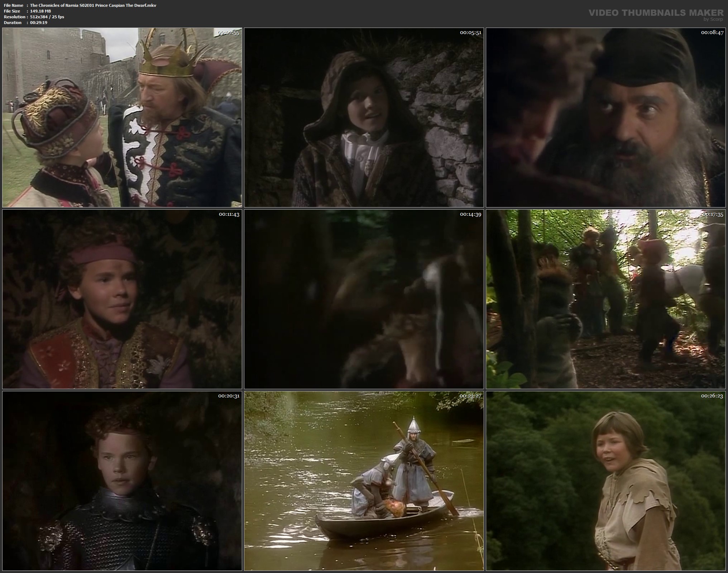Click the Resolution 512x384 / 25 fps text
Viewport: 728px width, 573px height.
pos(47,17)
